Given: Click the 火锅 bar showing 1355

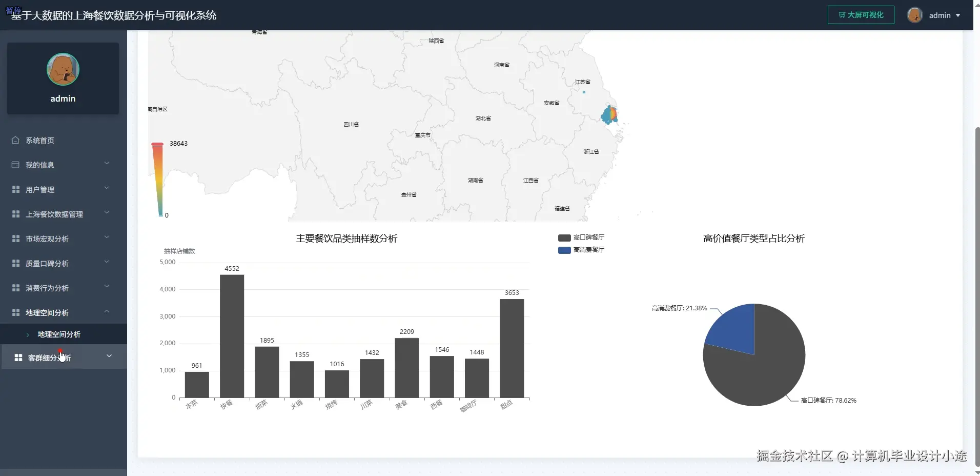Looking at the screenshot, I should [x=302, y=380].
